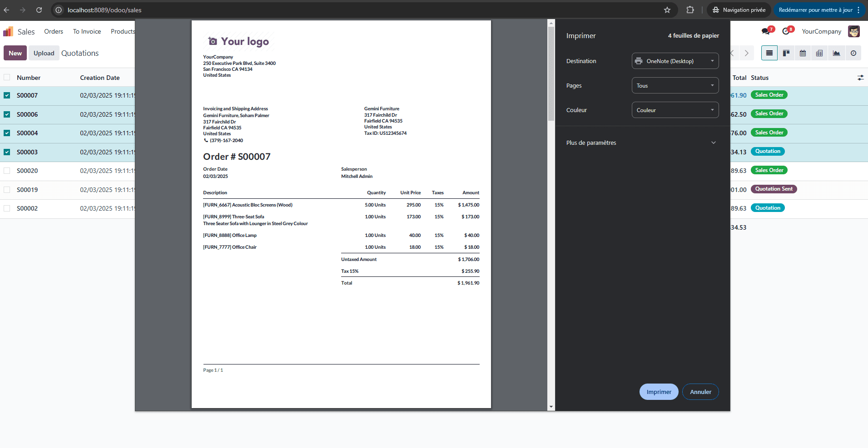Open the Graph view
Screen dimensions: 868x448
(x=836, y=53)
